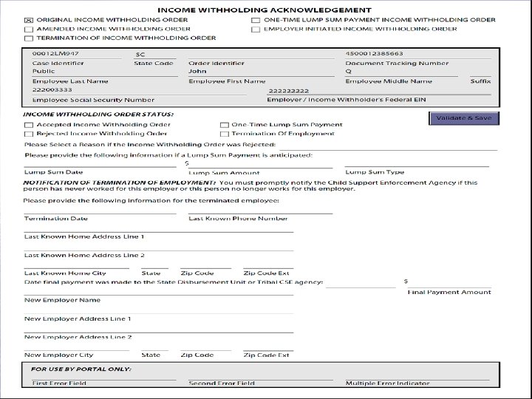Screen dimensions: 532x399
Task: Click the New Employer Name field
Action: (159, 291)
